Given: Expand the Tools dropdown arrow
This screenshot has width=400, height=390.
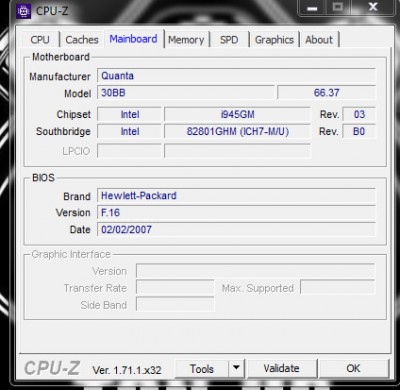Looking at the screenshot, I should click(236, 368).
